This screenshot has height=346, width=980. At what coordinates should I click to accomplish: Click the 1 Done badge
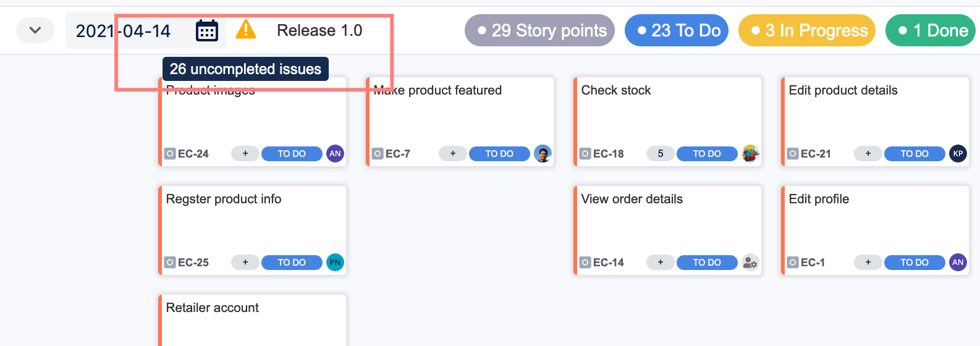click(x=931, y=30)
